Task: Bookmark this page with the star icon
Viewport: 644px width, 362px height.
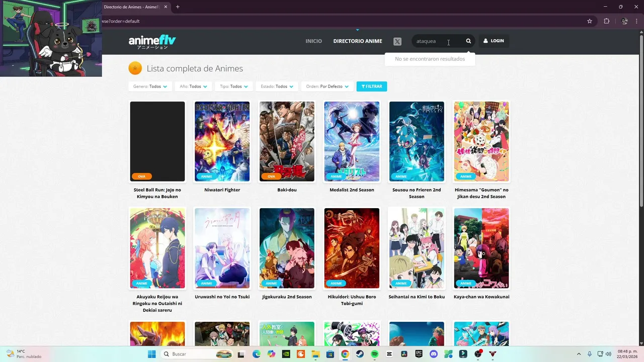Action: tap(590, 21)
